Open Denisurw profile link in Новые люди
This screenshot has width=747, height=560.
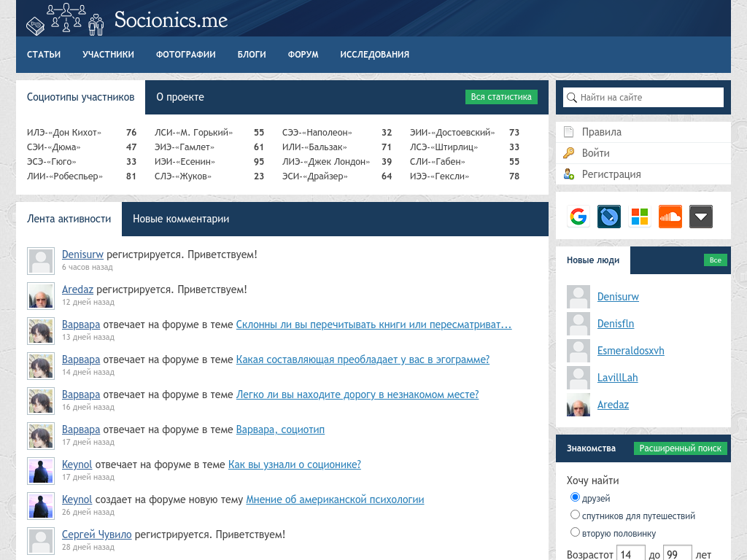(x=618, y=297)
